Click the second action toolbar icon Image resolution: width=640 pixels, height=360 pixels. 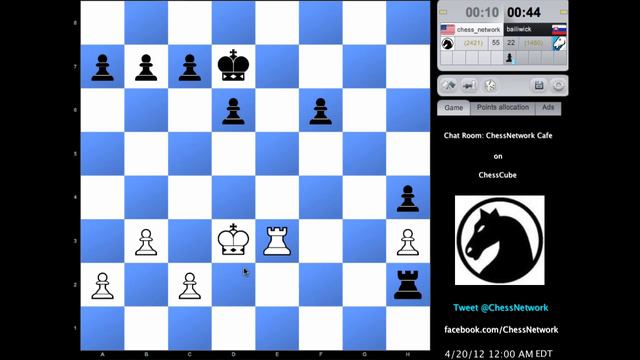click(x=469, y=85)
